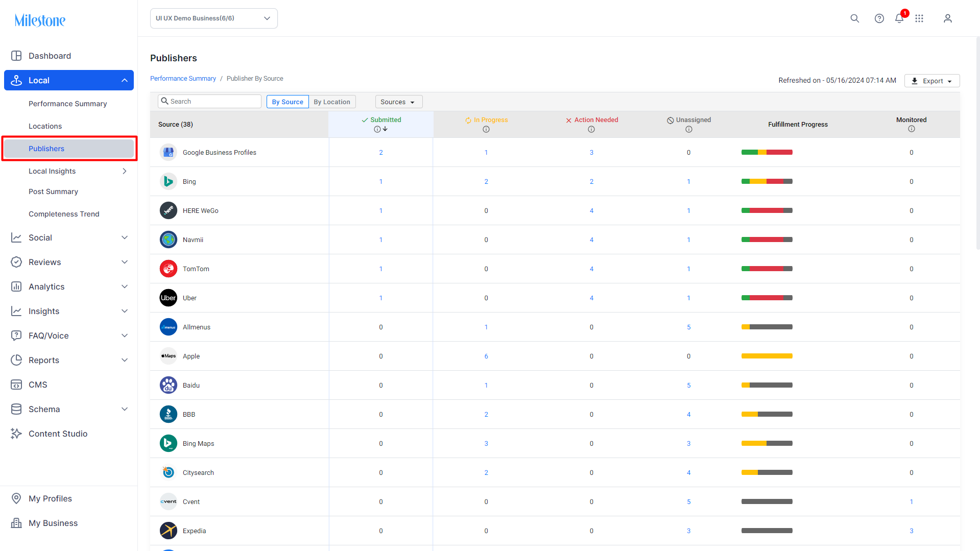Image resolution: width=980 pixels, height=551 pixels.
Task: Expand the Reports menu
Action: [124, 360]
